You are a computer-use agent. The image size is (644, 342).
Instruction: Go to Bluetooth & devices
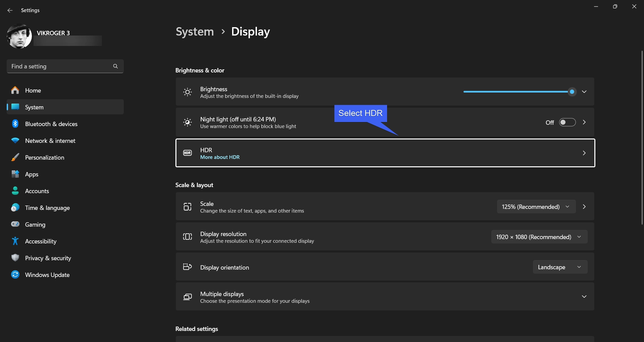click(65, 124)
